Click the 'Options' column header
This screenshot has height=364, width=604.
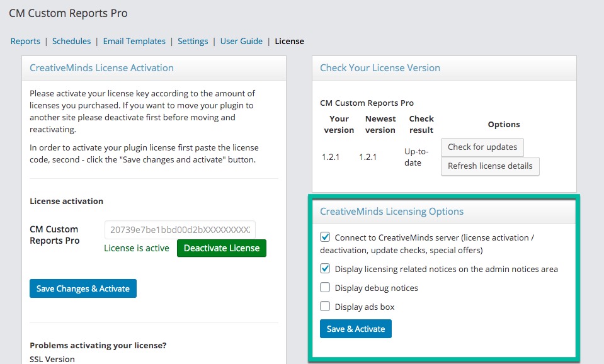504,125
